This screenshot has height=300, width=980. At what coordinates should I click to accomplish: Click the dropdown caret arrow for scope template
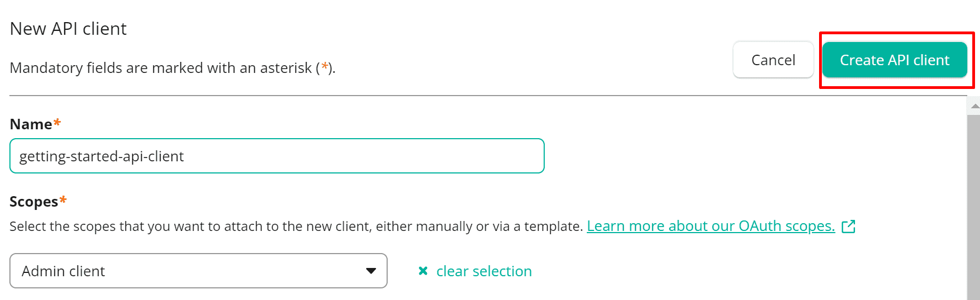(x=371, y=271)
